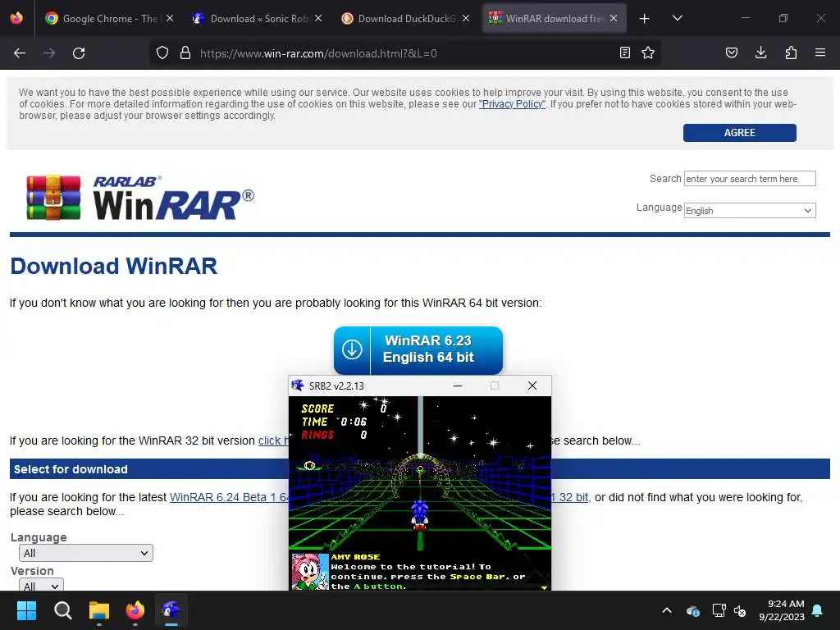840x630 pixels.
Task: Bookmark this page with the star icon
Action: 648,53
